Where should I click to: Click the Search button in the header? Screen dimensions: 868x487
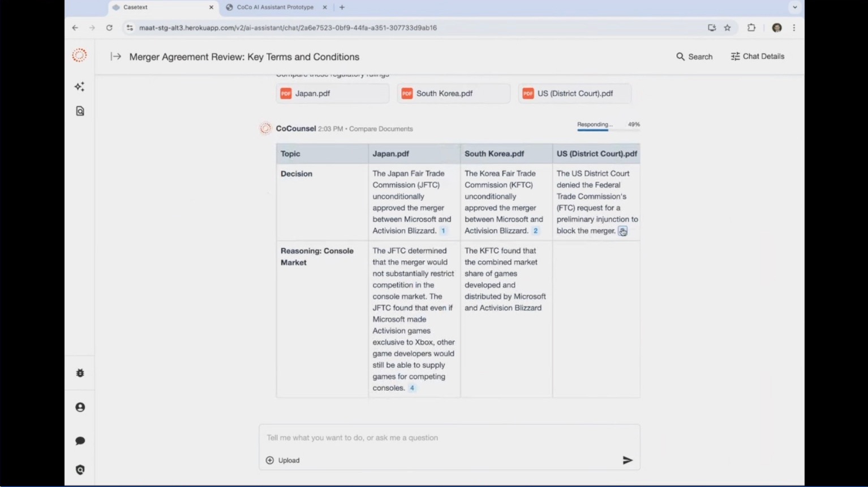(694, 57)
